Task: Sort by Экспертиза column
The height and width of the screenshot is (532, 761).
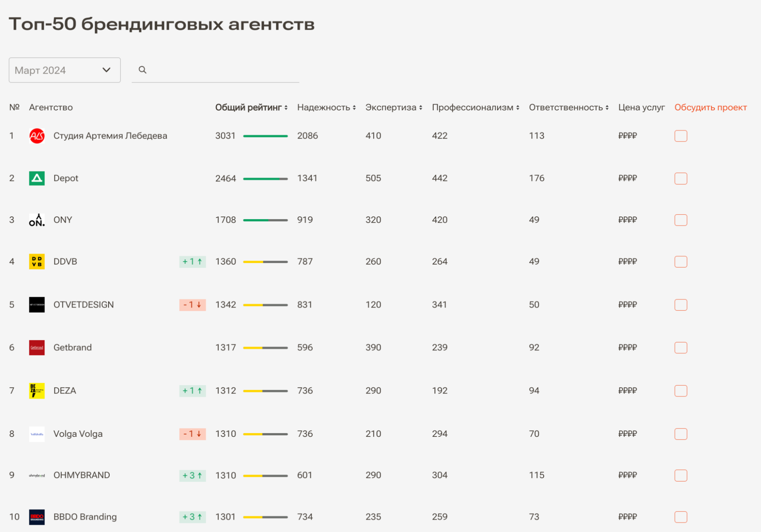Action: click(x=394, y=107)
